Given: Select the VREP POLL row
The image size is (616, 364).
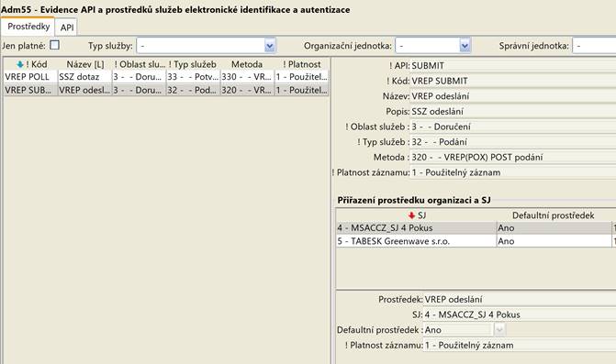Looking at the screenshot, I should tap(166, 77).
